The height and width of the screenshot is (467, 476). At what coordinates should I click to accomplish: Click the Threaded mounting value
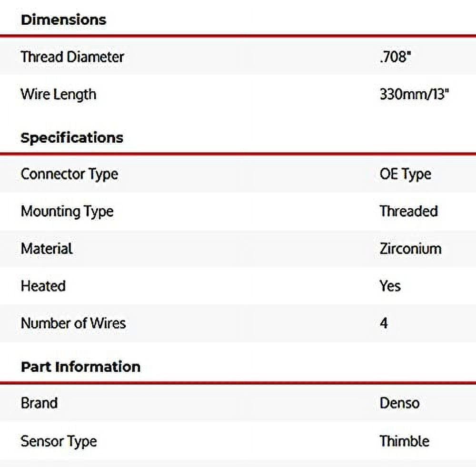coord(408,211)
